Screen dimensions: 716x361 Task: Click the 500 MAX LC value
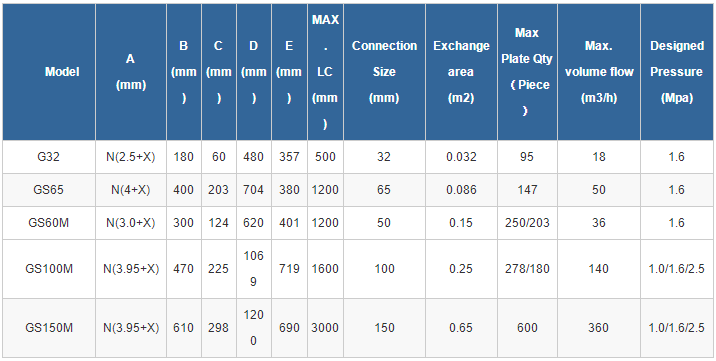[325, 157]
